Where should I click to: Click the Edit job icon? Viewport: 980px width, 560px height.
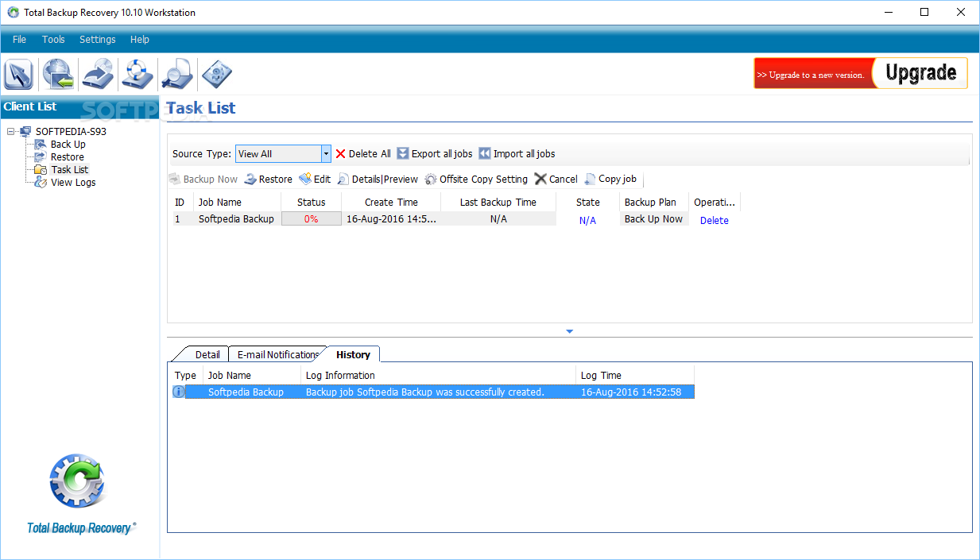(x=305, y=180)
